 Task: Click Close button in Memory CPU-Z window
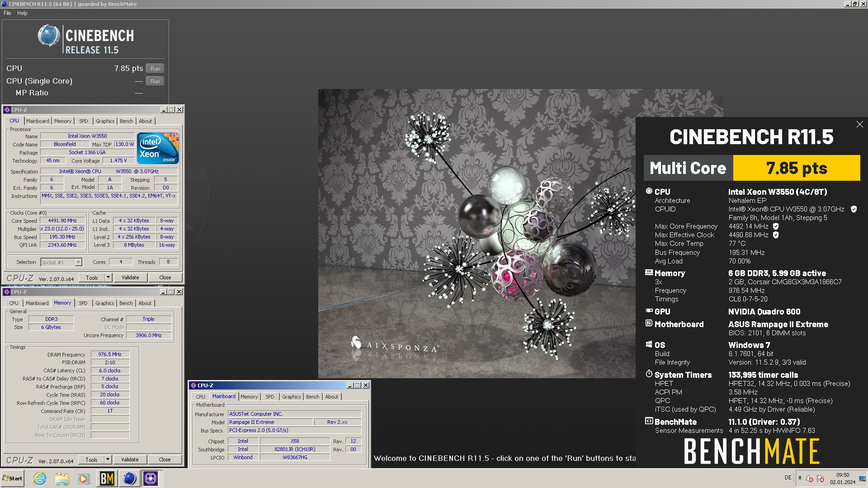165,460
